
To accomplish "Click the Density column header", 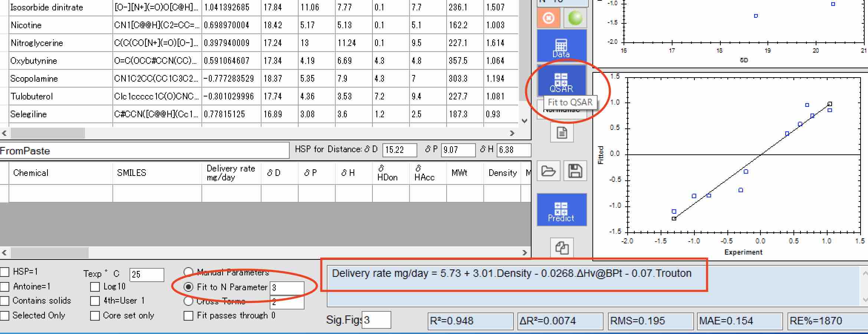I will click(502, 173).
